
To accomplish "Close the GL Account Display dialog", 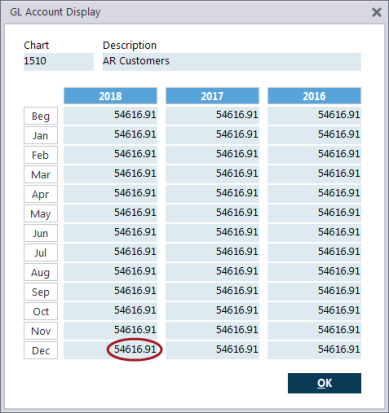I will pyautogui.click(x=377, y=12).
